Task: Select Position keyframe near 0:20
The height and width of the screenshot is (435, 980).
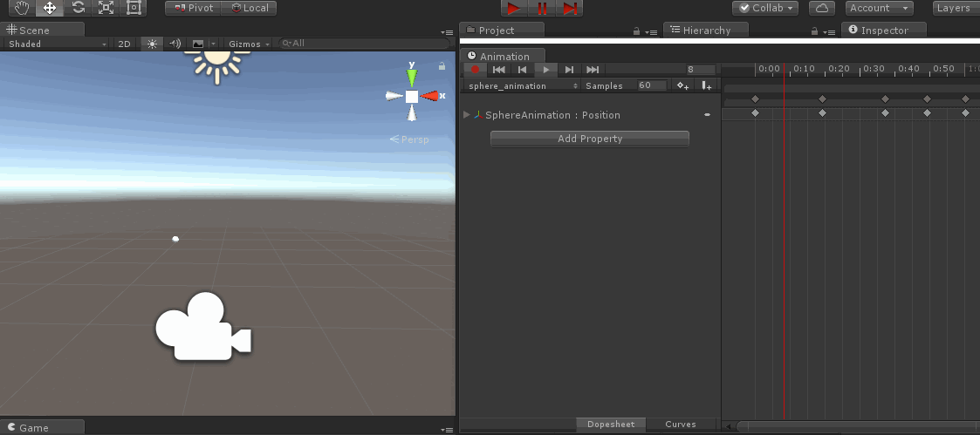Action: 823,113
